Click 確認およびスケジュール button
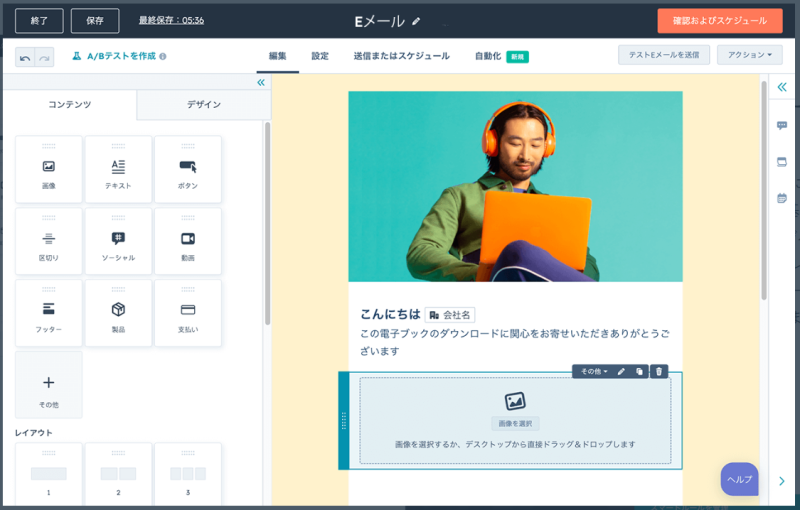This screenshot has width=800, height=510. pyautogui.click(x=720, y=21)
